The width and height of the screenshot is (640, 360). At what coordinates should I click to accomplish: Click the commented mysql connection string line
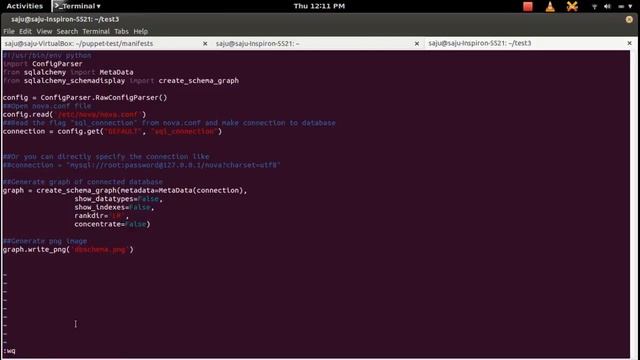142,165
